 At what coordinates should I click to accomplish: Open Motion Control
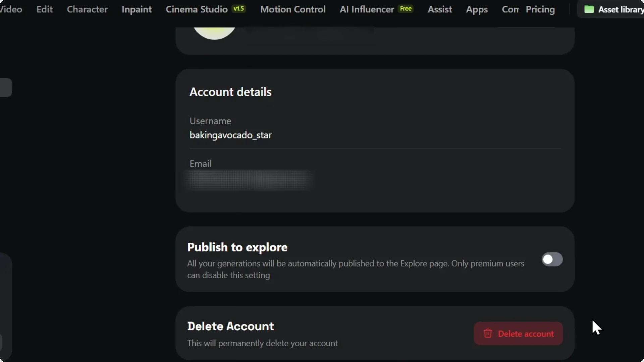point(292,9)
